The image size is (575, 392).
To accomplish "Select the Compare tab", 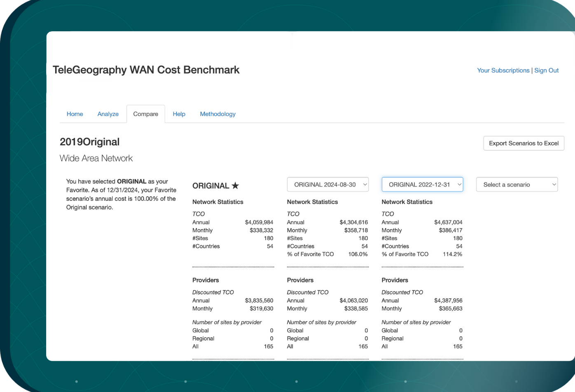I will [x=146, y=114].
